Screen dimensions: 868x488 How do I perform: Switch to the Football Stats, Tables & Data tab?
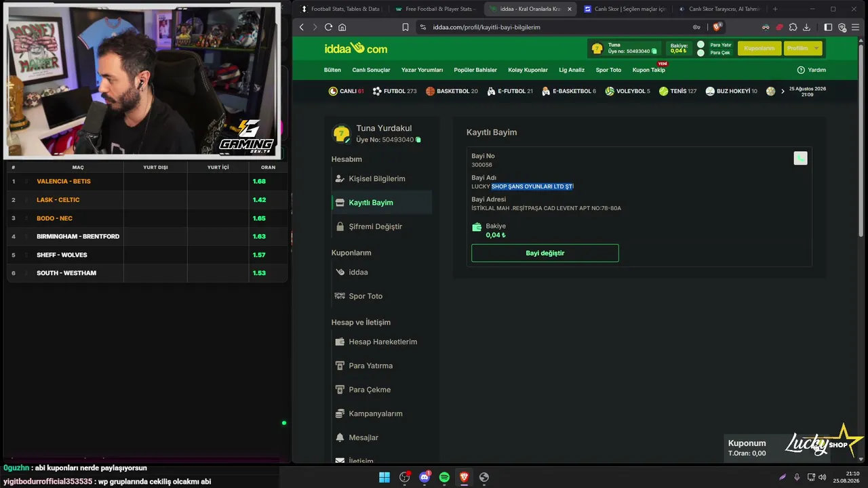click(x=342, y=9)
